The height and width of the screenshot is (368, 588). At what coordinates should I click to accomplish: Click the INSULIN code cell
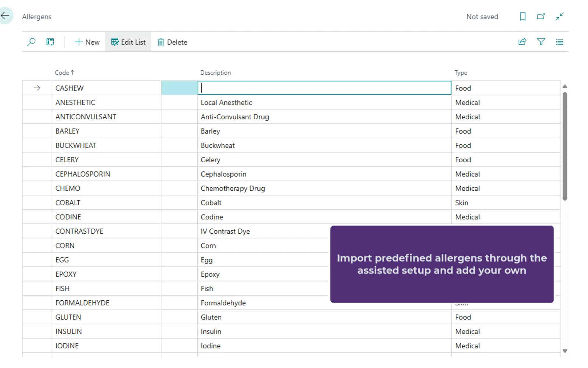(107, 332)
